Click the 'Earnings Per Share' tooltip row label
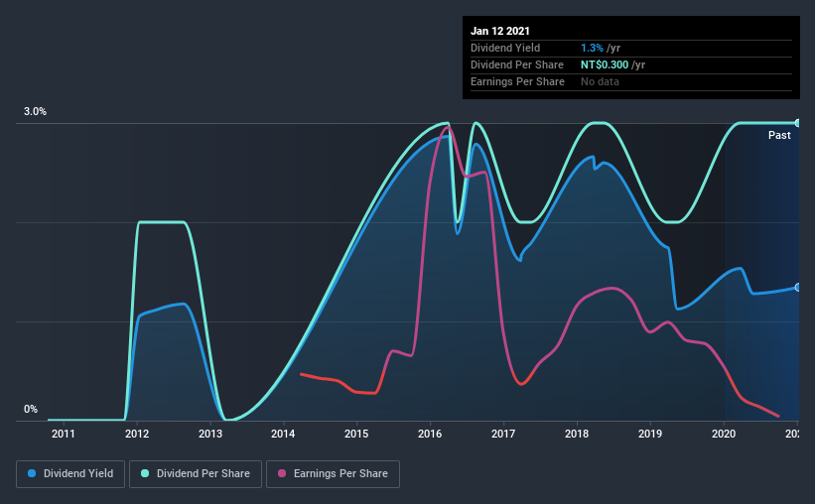This screenshot has width=815, height=504. (x=517, y=81)
